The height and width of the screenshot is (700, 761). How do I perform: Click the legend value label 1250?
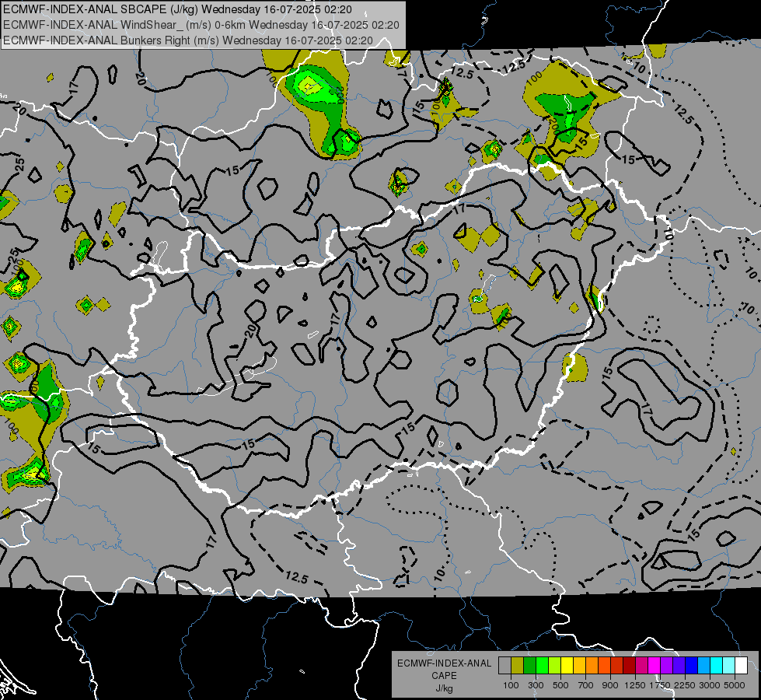635,686
